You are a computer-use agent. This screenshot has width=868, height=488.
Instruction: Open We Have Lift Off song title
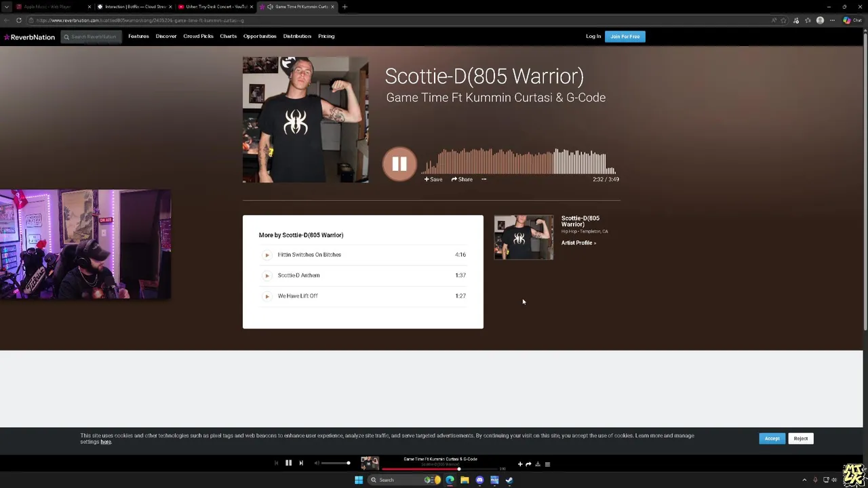point(298,296)
